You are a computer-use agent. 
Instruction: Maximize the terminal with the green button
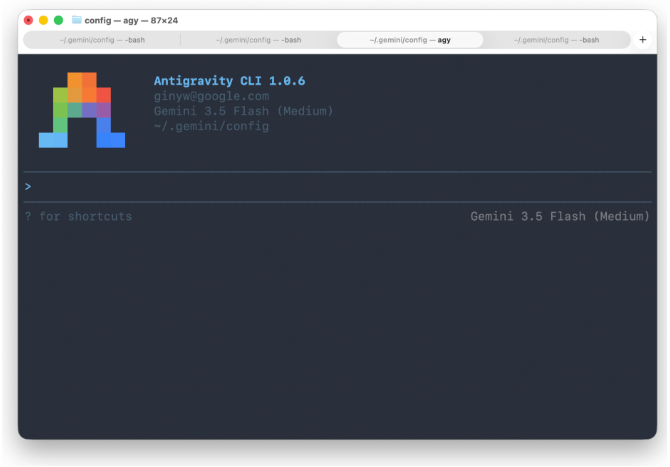tap(59, 20)
